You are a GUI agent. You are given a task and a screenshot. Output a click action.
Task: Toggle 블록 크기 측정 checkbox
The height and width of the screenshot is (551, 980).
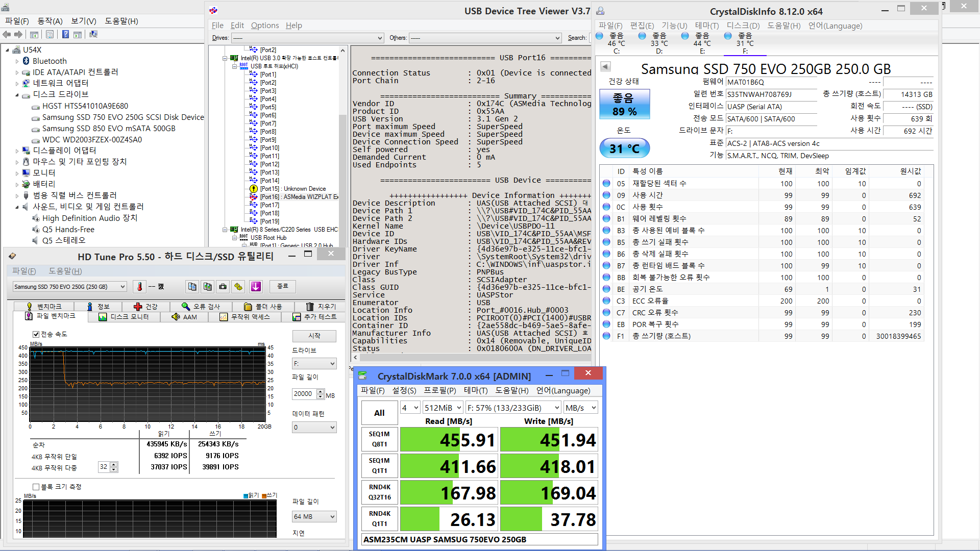[x=36, y=487]
